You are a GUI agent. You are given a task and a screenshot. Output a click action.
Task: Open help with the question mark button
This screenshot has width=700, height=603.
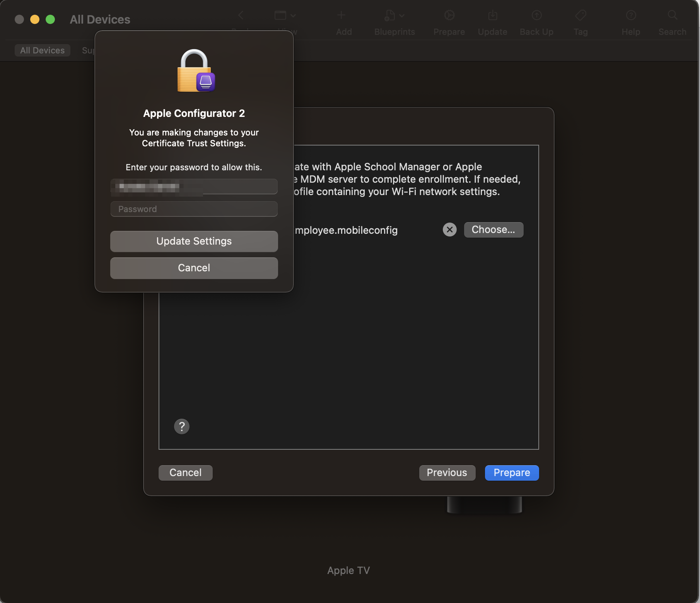(182, 427)
